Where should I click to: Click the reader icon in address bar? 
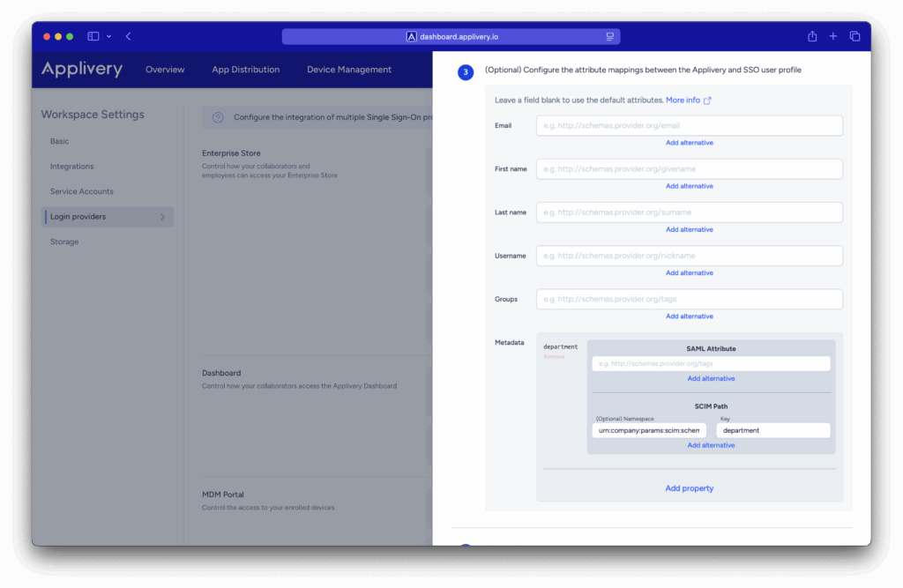pos(609,37)
